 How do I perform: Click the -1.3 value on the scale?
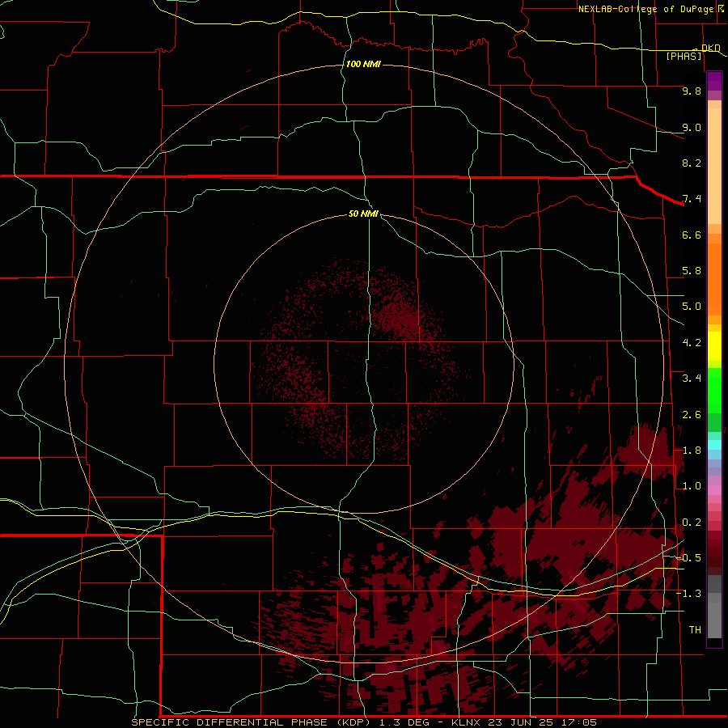(688, 594)
